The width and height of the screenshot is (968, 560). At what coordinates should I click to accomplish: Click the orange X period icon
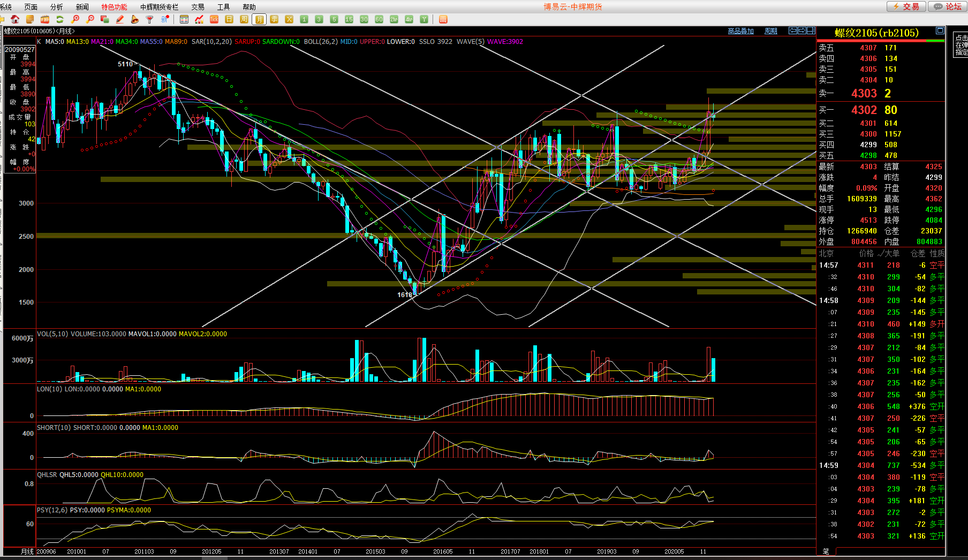tap(289, 19)
